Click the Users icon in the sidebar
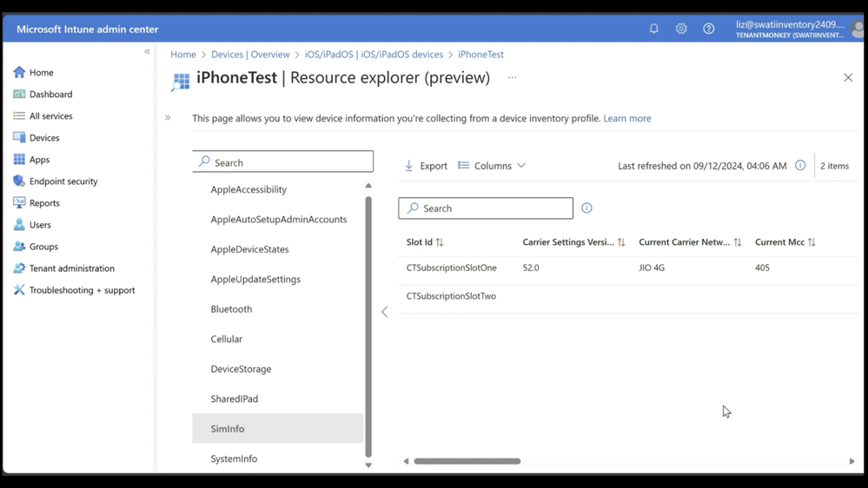Image resolution: width=868 pixels, height=488 pixels. point(19,225)
